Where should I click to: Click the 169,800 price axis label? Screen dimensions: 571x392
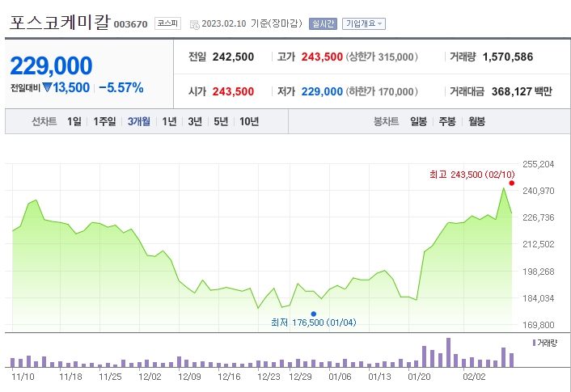pos(538,325)
